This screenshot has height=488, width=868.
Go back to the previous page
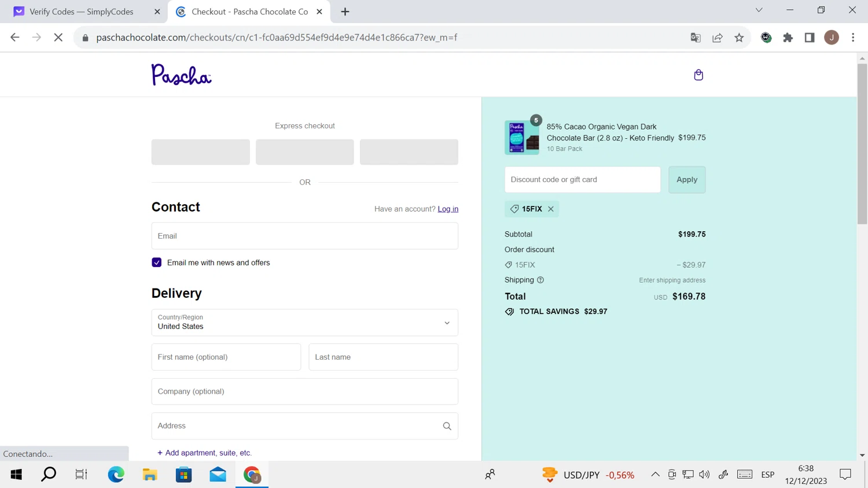15,38
